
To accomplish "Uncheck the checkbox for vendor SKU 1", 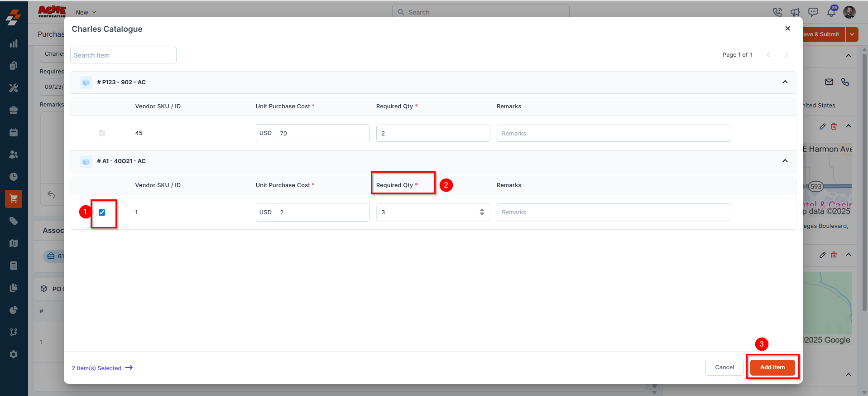I will (102, 212).
